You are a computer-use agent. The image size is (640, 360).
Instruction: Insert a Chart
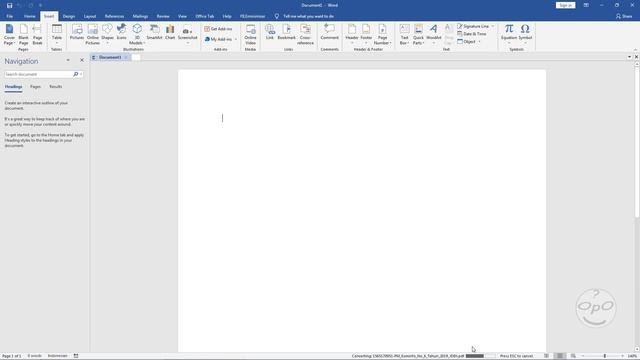(170, 32)
